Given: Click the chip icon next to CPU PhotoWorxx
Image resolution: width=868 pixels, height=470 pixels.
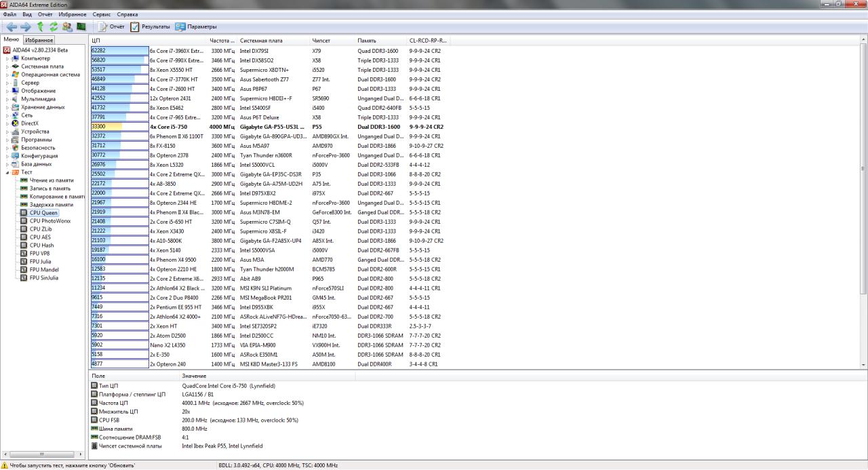Looking at the screenshot, I should point(24,221).
